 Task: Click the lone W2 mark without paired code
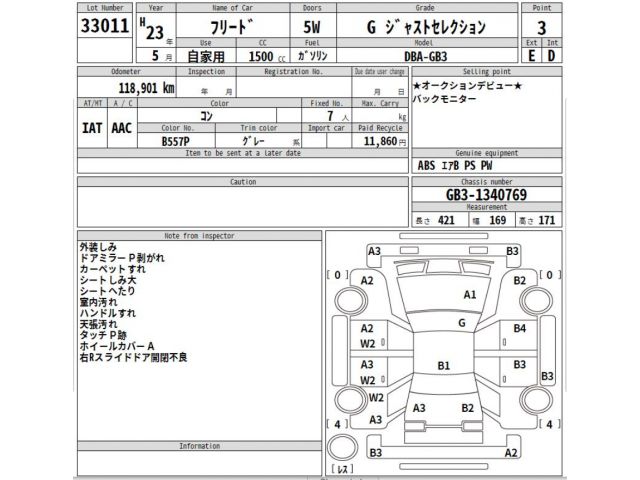click(376, 397)
